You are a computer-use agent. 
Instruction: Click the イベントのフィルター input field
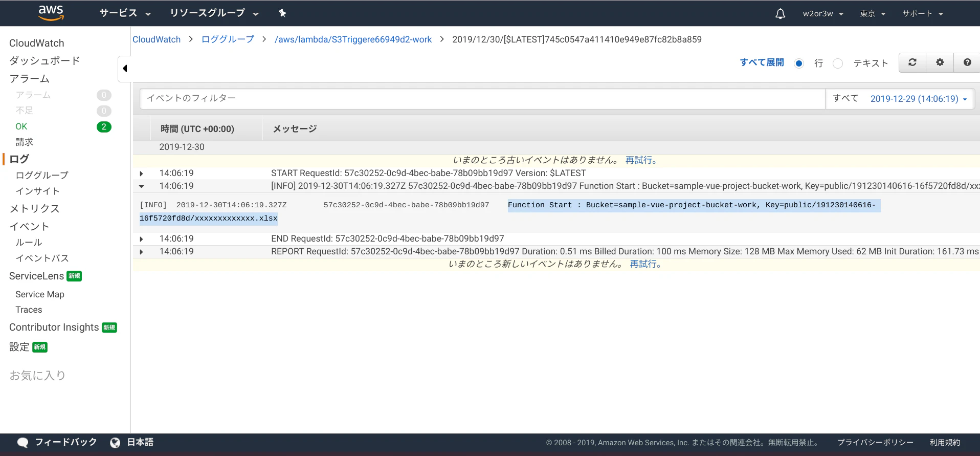(482, 98)
